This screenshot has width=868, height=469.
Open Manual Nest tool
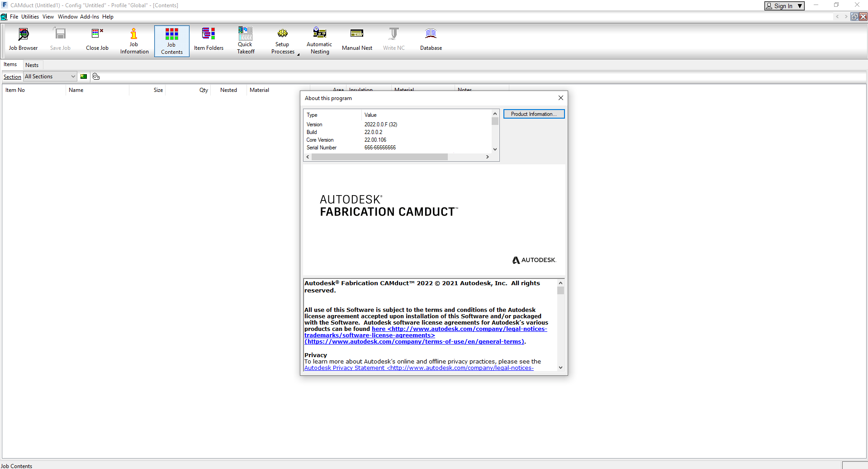[357, 39]
